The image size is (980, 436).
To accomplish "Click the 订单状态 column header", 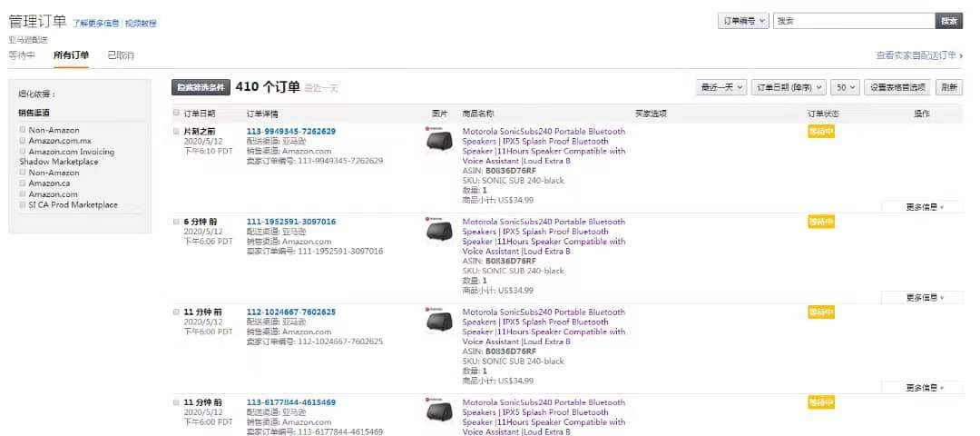I will (x=823, y=114).
